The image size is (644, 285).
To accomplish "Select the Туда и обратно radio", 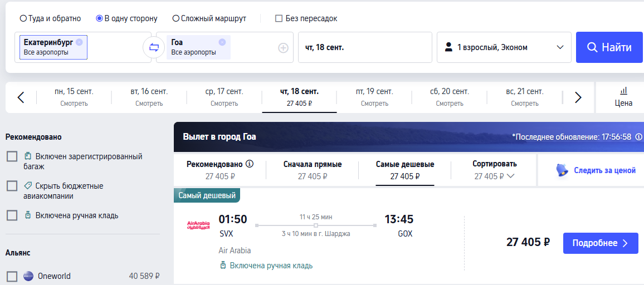I will click(x=23, y=18).
